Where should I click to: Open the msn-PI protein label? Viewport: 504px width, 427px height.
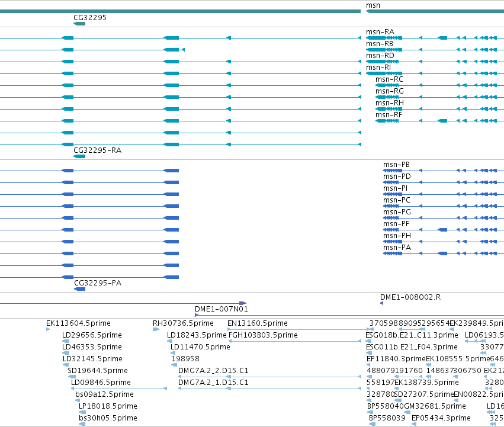click(x=396, y=188)
